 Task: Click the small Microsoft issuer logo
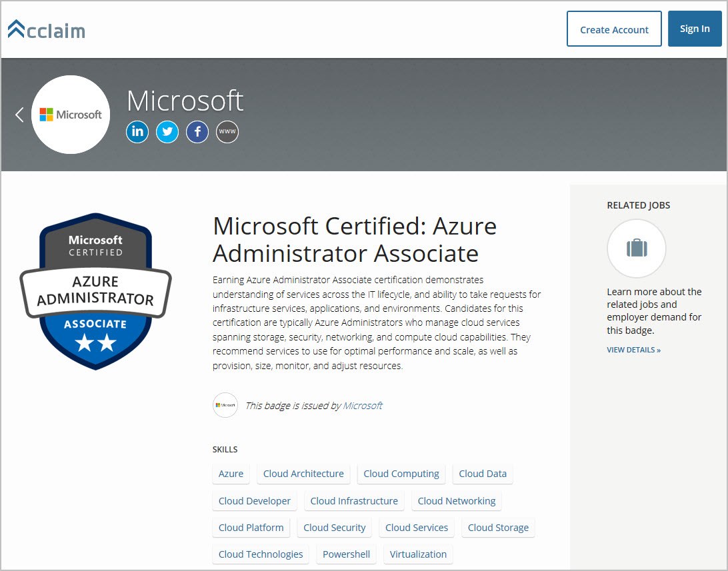pyautogui.click(x=225, y=405)
